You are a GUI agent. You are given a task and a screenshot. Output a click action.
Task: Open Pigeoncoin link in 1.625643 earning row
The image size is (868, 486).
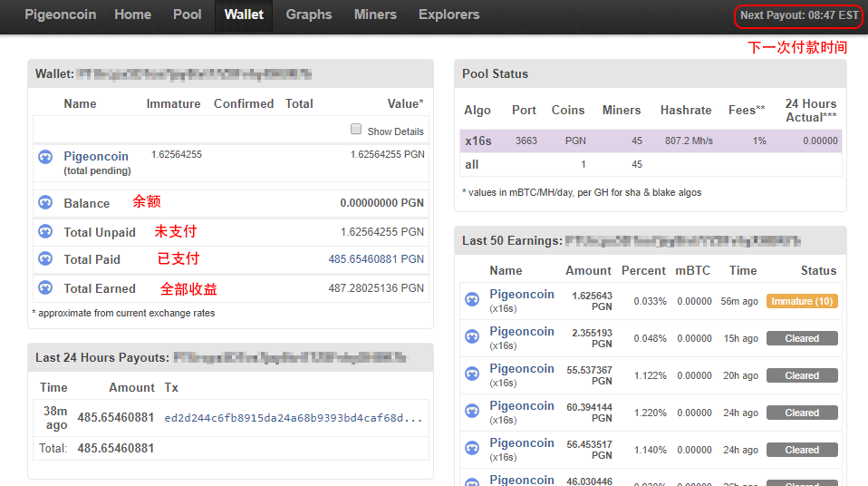[x=522, y=295]
